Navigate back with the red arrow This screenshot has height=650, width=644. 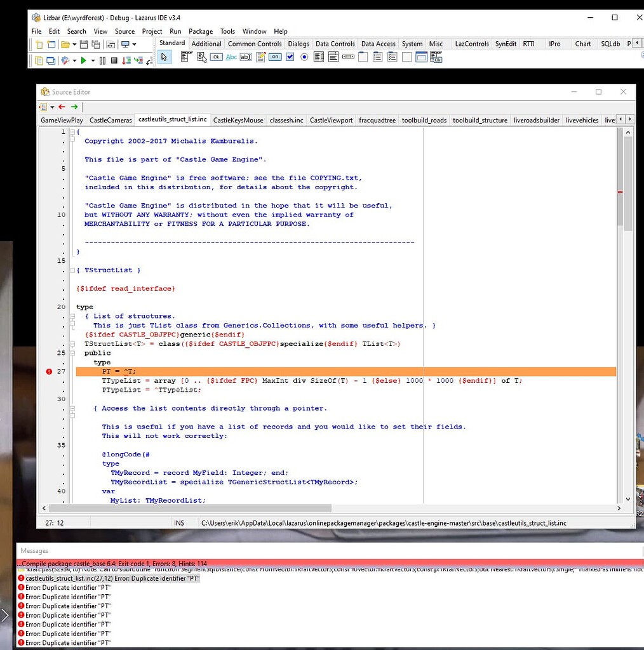[61, 107]
